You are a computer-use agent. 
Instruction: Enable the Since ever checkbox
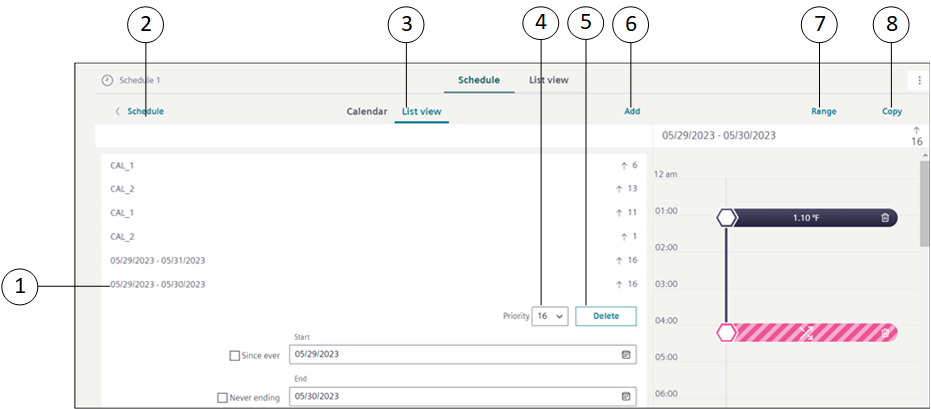tap(234, 355)
